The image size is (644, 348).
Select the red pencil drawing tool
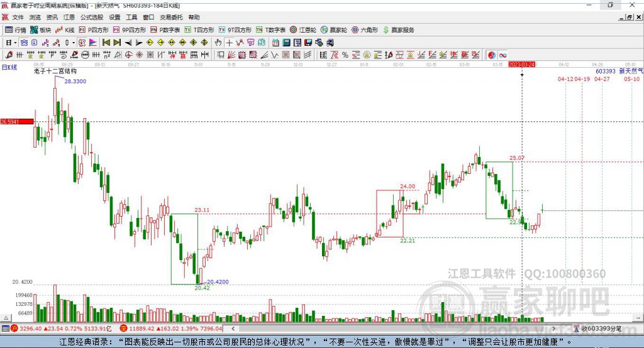(x=9, y=55)
